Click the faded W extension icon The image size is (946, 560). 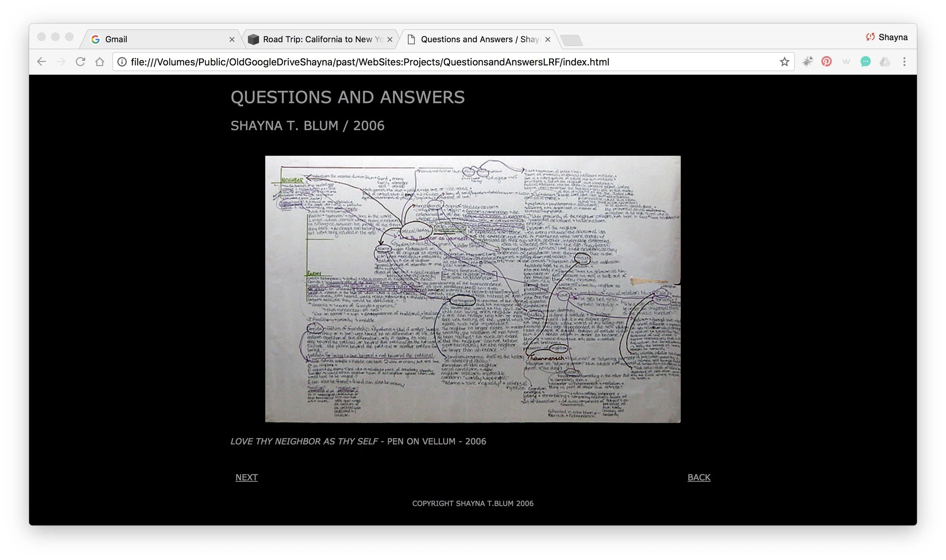click(846, 62)
